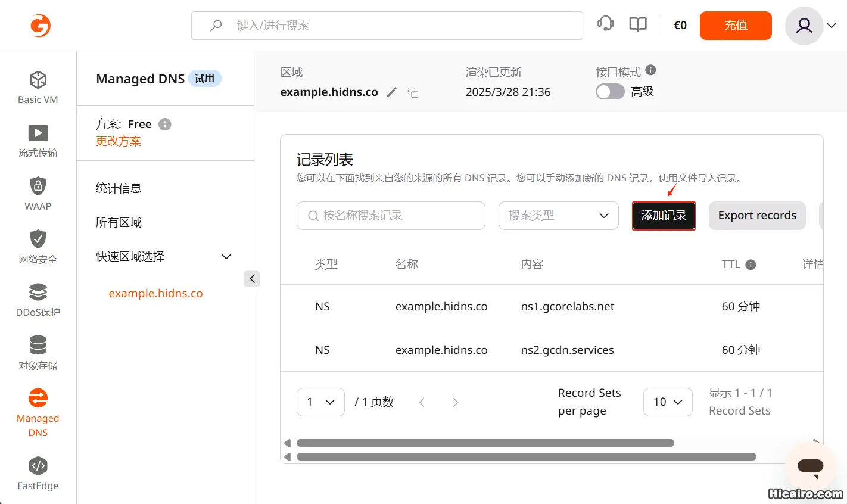Click the upper horizontal scrollbar
This screenshot has width=847, height=504.
tap(485, 443)
